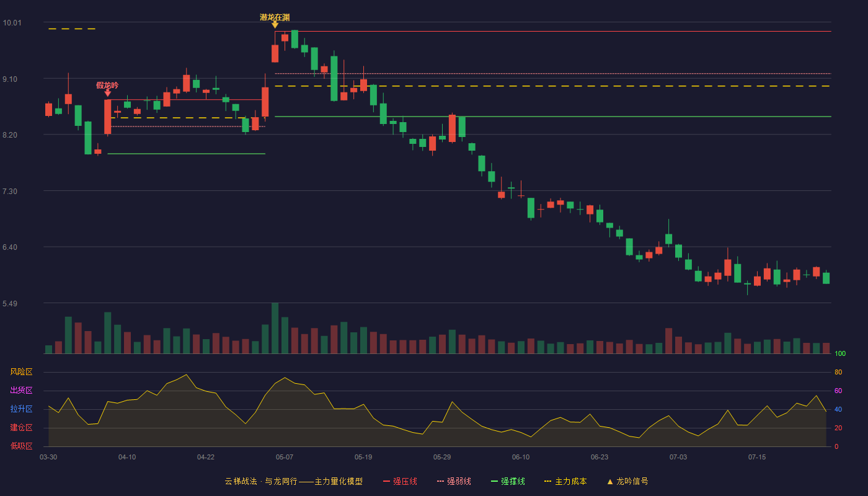The height and width of the screenshot is (496, 868).
Task: Toggle the 强压线 legend label
Action: point(405,482)
